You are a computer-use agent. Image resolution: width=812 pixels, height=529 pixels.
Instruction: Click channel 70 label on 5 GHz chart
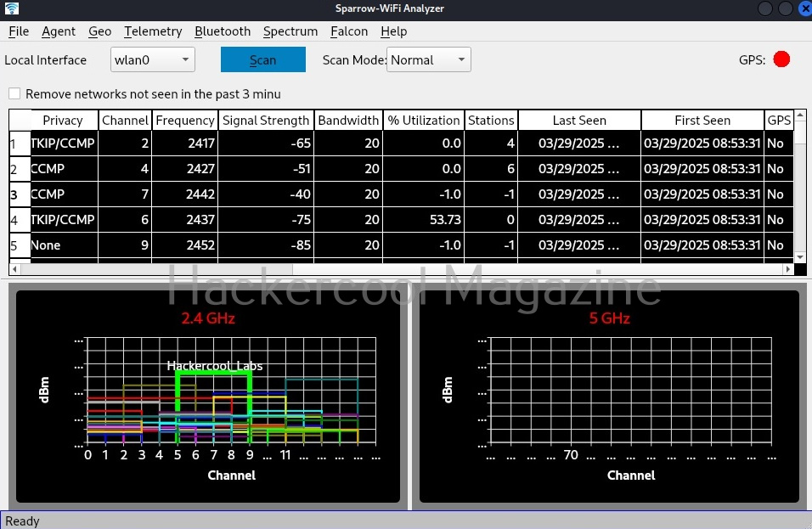(571, 455)
